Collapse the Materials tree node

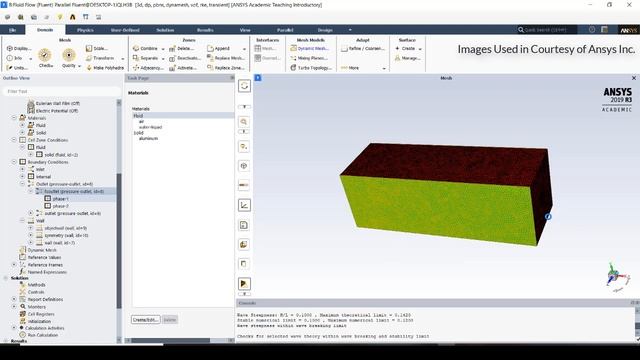pyautogui.click(x=14, y=118)
